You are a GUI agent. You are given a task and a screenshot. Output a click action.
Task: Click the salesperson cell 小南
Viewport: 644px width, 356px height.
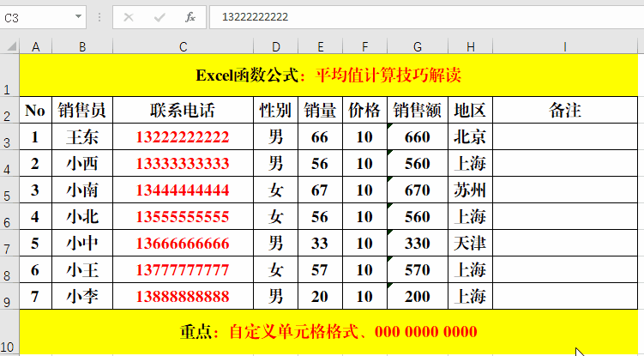[82, 190]
